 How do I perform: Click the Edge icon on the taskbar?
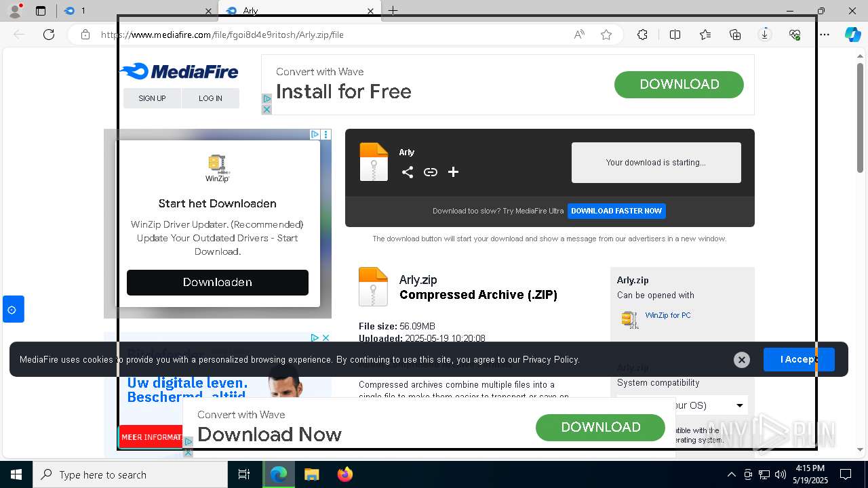click(x=279, y=474)
